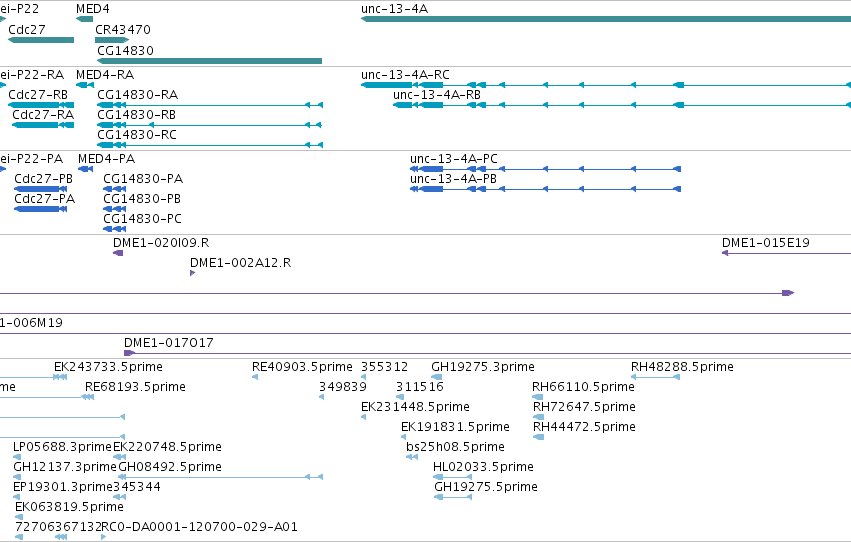Click transcript unc-13-4A-RB label
The height and width of the screenshot is (542, 851).
437,94
